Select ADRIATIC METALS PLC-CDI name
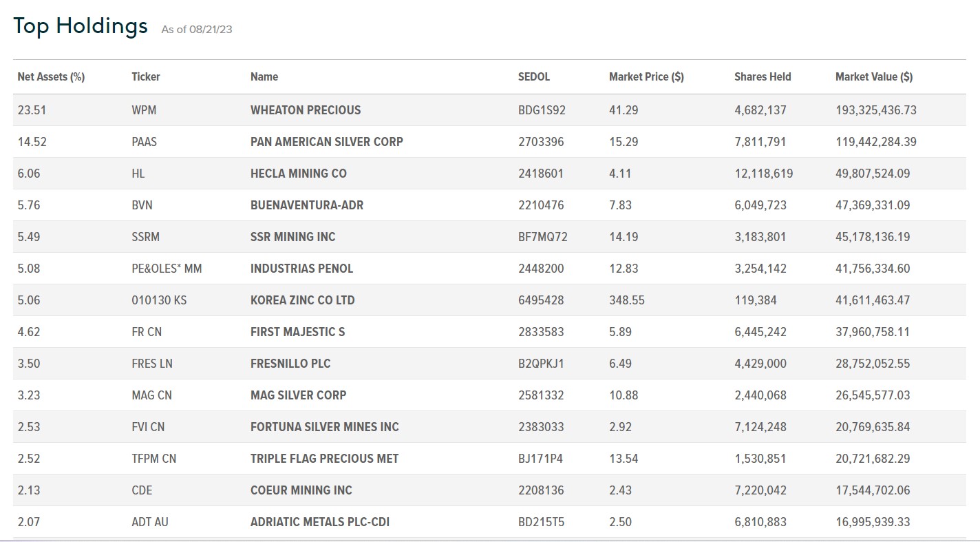Viewport: 980px width, 542px height. coord(320,522)
